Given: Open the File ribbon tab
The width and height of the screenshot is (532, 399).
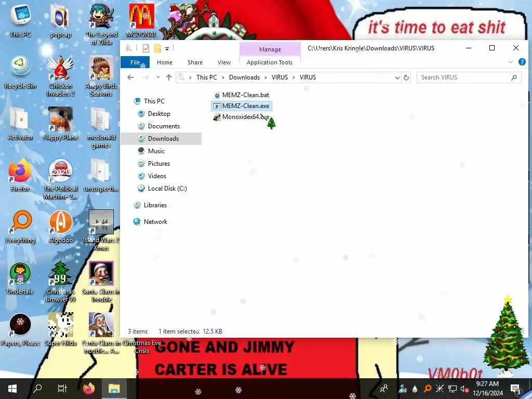Looking at the screenshot, I should [135, 62].
